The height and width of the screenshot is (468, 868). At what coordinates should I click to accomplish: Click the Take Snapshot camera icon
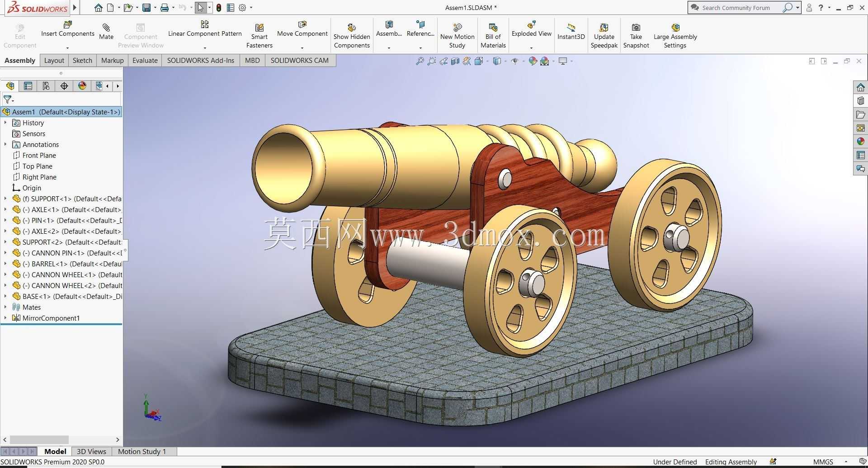coord(636,28)
